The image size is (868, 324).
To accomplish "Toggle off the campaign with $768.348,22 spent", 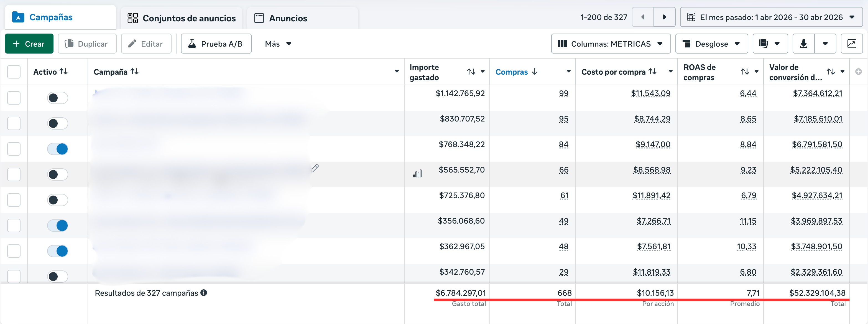I will pyautogui.click(x=58, y=149).
